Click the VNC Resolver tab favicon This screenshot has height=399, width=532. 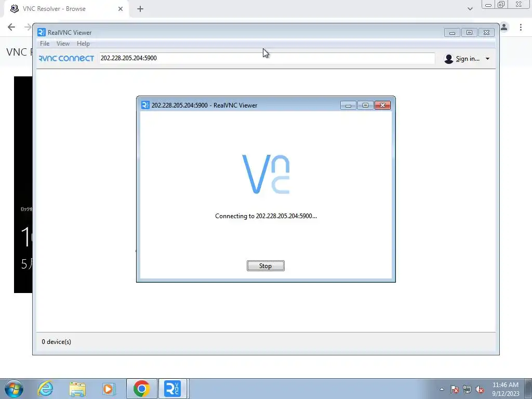click(x=14, y=9)
